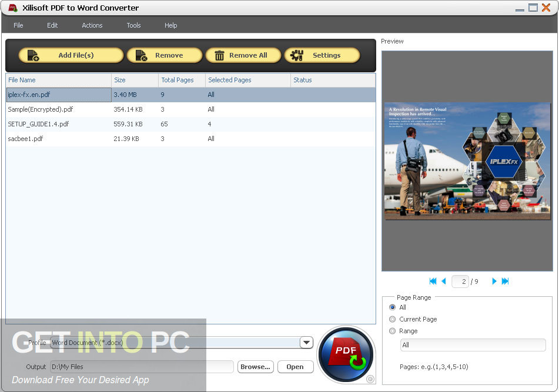Click the 3.40 MB size cell
559x392 pixels.
click(x=125, y=95)
